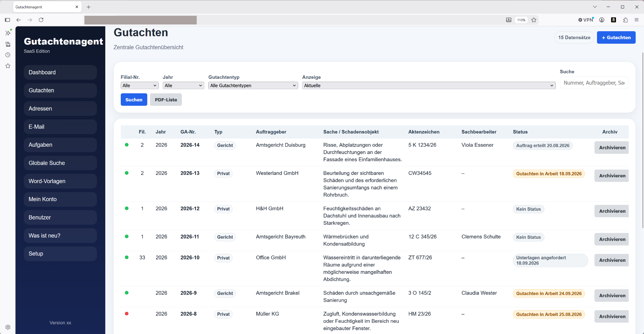This screenshot has height=334, width=644.
Task: Click the page zoom 110% indicator
Action: click(x=521, y=20)
